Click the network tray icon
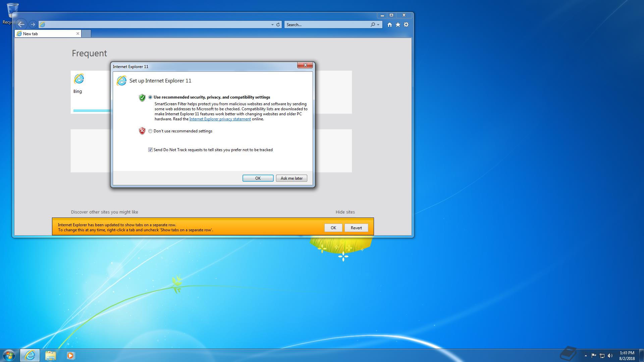 tap(602, 356)
